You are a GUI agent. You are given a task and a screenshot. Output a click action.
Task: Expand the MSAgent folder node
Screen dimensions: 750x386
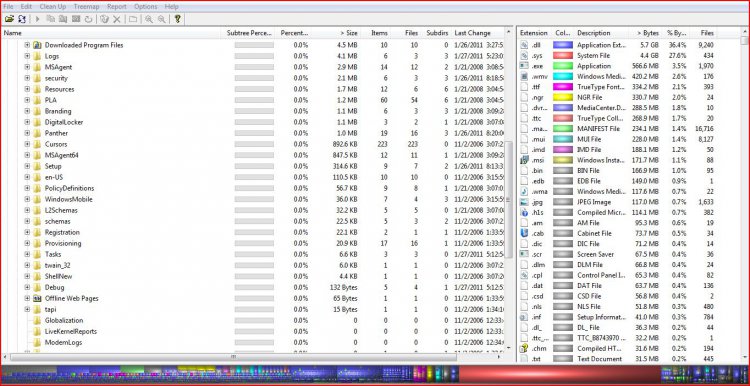[x=27, y=67]
